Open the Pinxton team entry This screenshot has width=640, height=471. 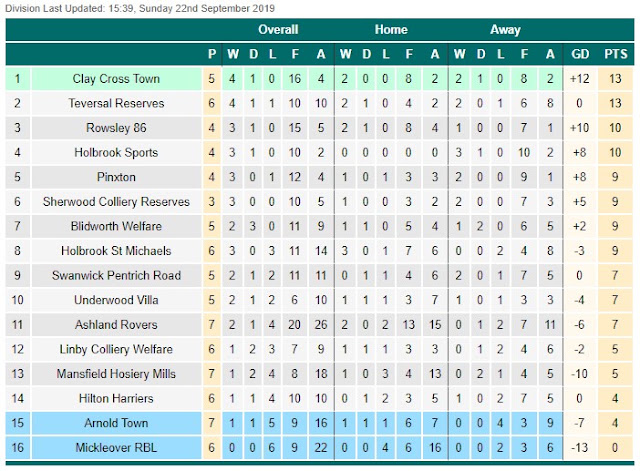[116, 177]
